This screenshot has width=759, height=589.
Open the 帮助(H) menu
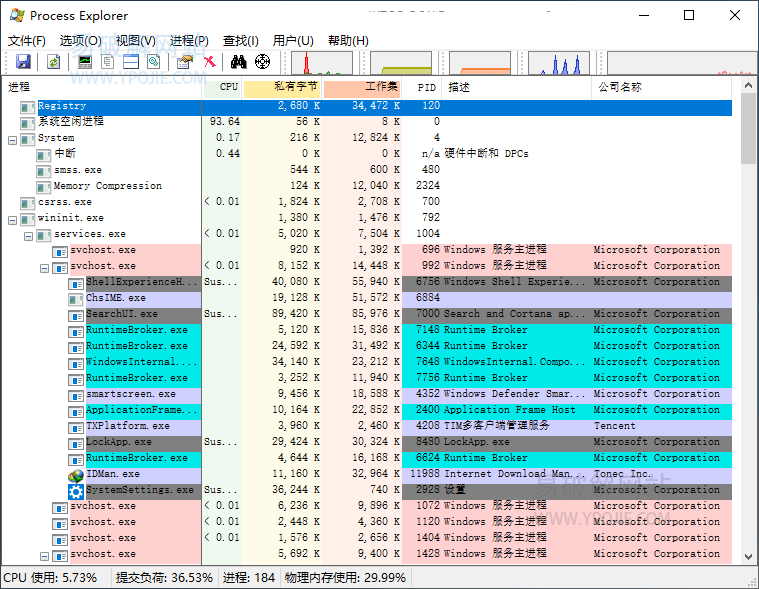[x=348, y=41]
